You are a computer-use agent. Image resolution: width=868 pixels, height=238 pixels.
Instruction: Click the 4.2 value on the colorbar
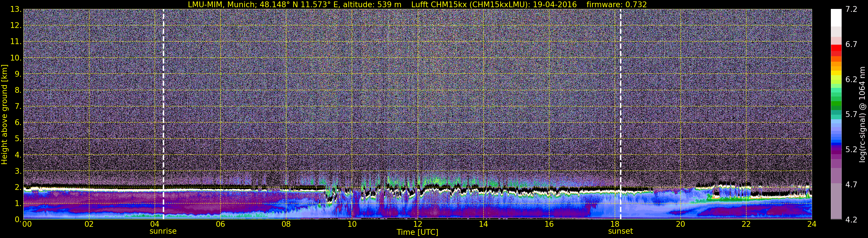(x=851, y=220)
